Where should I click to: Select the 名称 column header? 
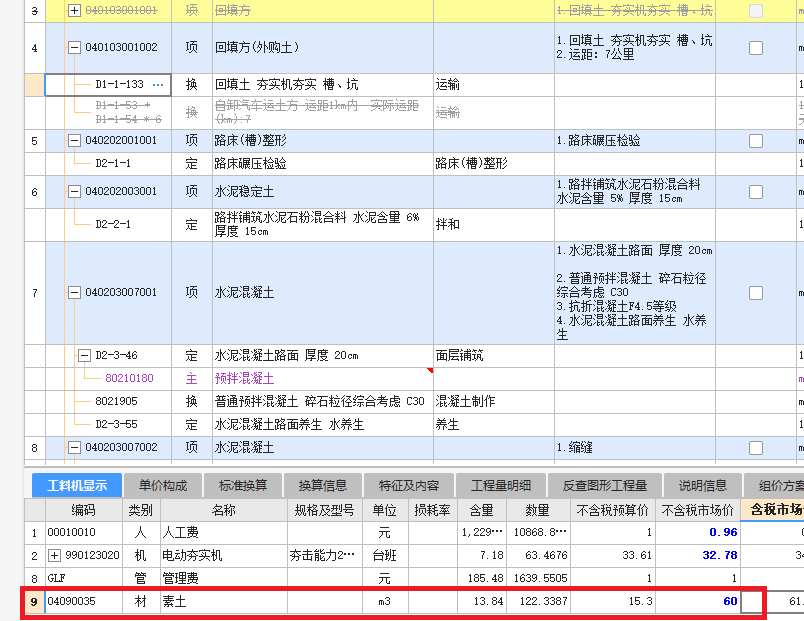[x=224, y=510]
